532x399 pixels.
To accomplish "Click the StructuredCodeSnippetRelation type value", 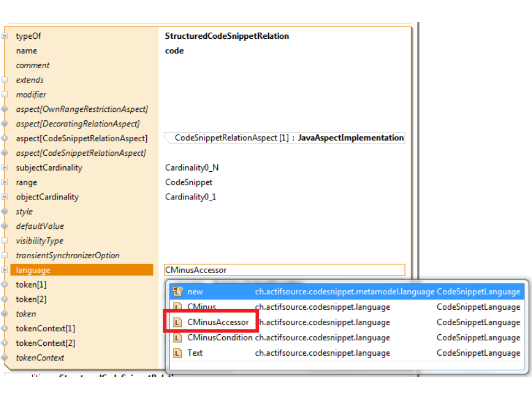I will tap(227, 36).
